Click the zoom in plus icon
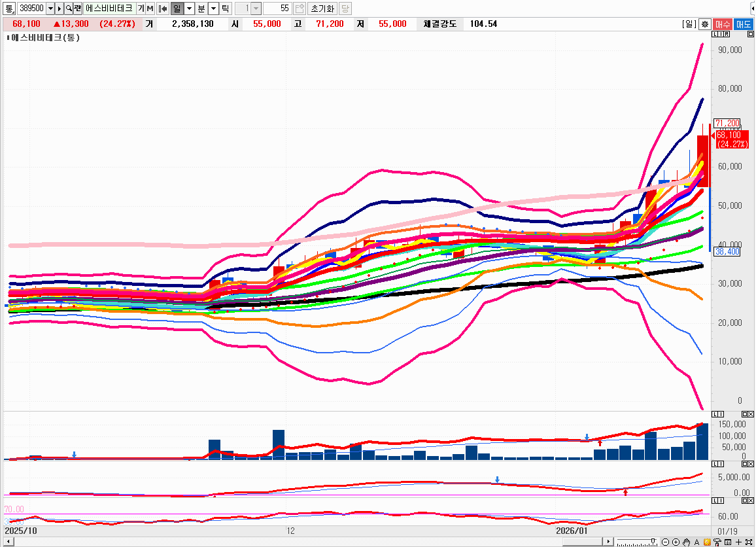756x547 pixels. [676, 542]
